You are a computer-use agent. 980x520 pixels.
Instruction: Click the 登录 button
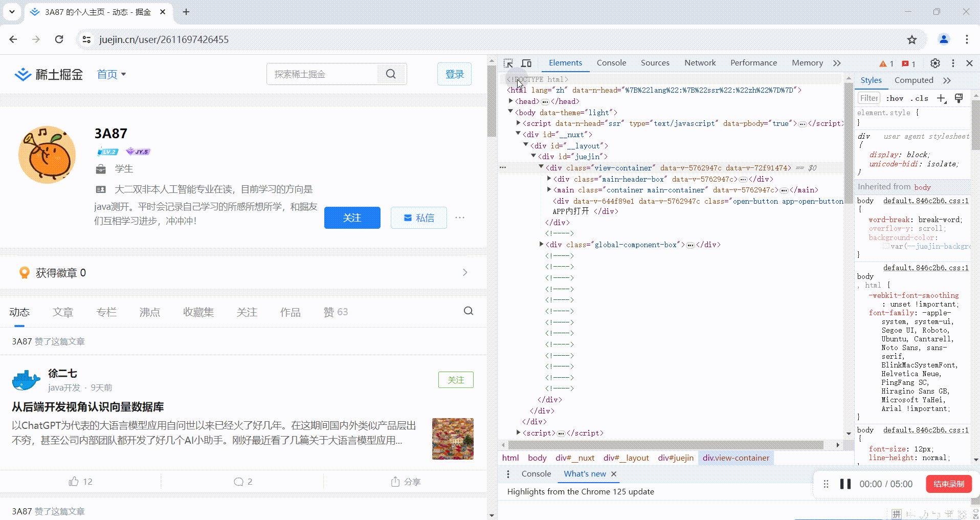(x=454, y=74)
